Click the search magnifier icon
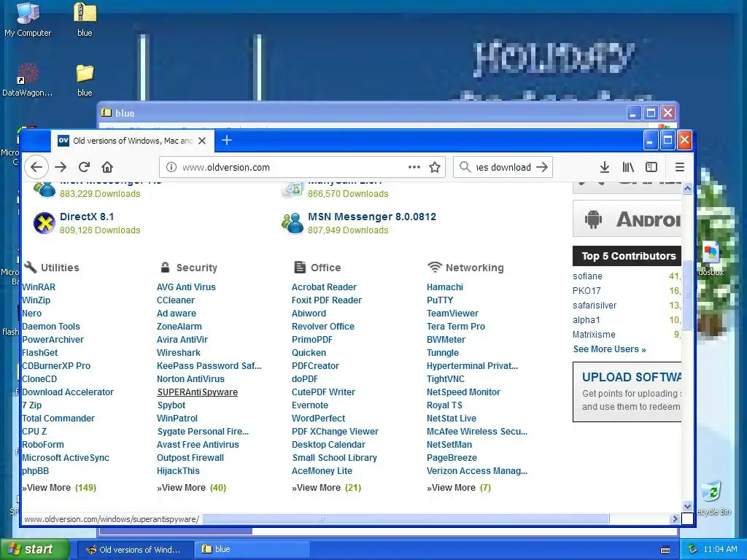The width and height of the screenshot is (747, 560). 465,167
